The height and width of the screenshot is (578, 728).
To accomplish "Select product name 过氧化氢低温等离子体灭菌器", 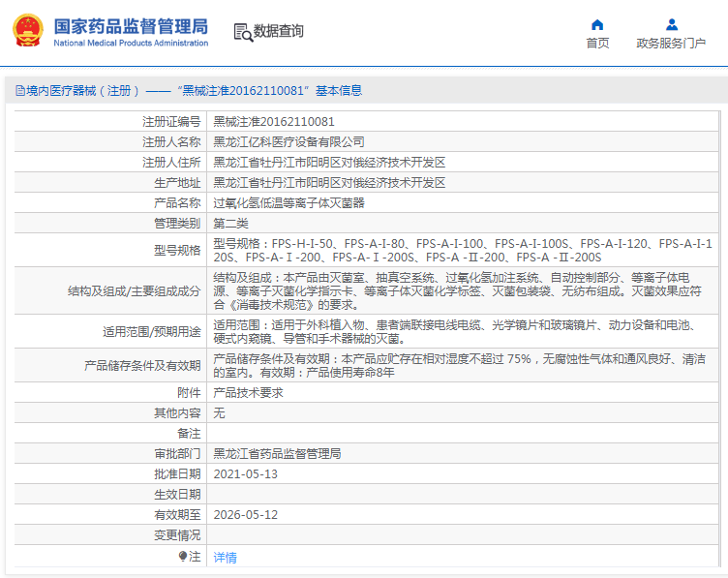I will (288, 203).
